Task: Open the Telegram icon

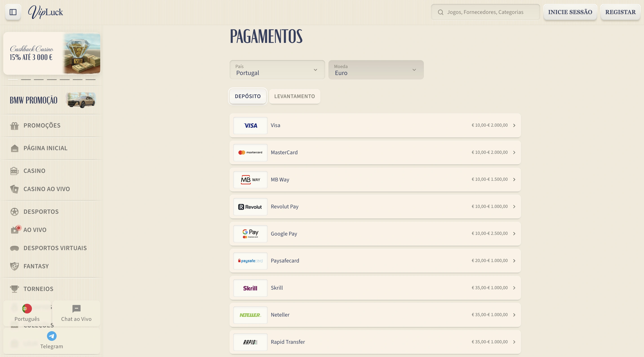Action: tap(52, 336)
